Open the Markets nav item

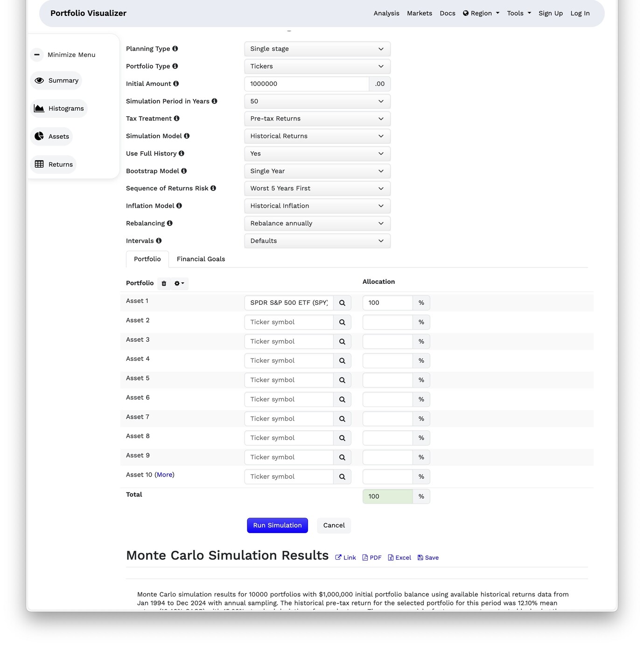click(x=420, y=13)
